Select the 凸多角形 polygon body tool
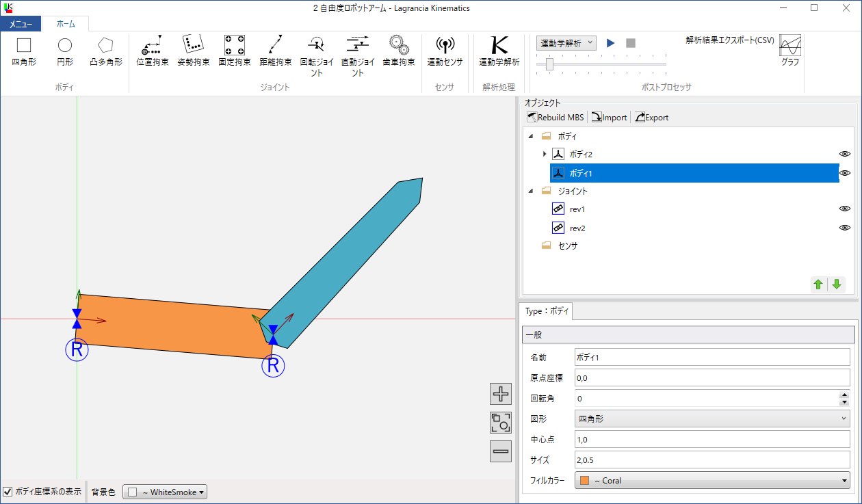 [x=105, y=51]
